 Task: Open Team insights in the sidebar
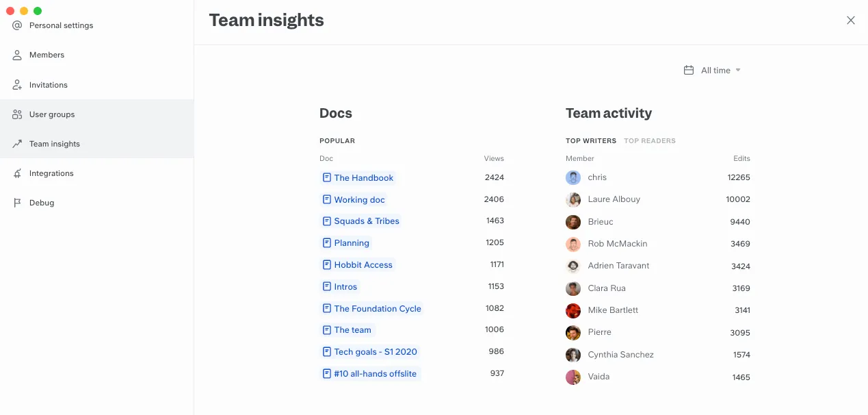coord(54,144)
